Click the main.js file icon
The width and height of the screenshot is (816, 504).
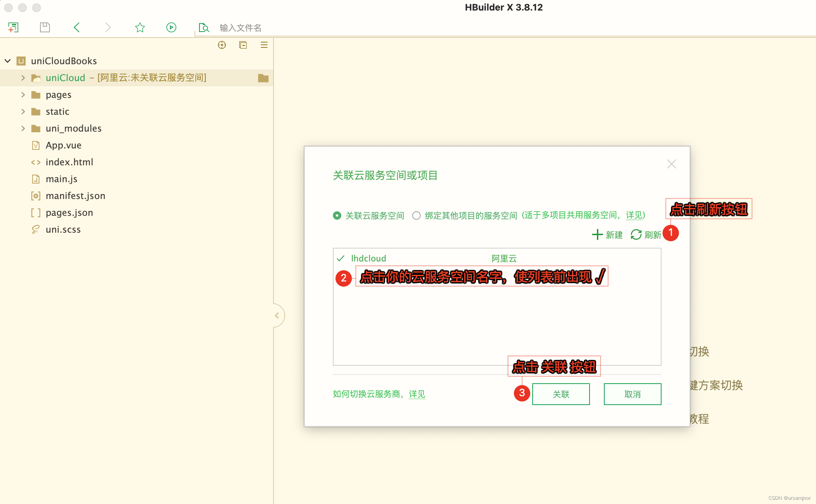[x=36, y=179]
